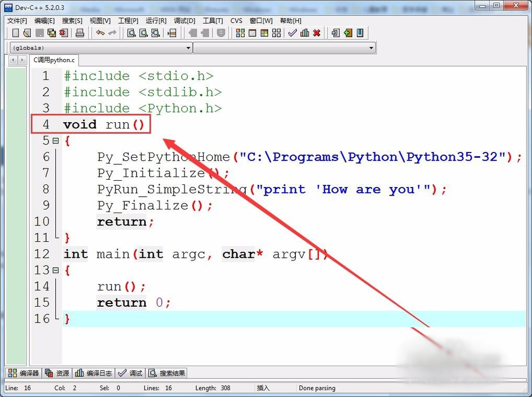The width and height of the screenshot is (532, 397).
Task: Click the New file toolbar icon
Action: point(15,33)
